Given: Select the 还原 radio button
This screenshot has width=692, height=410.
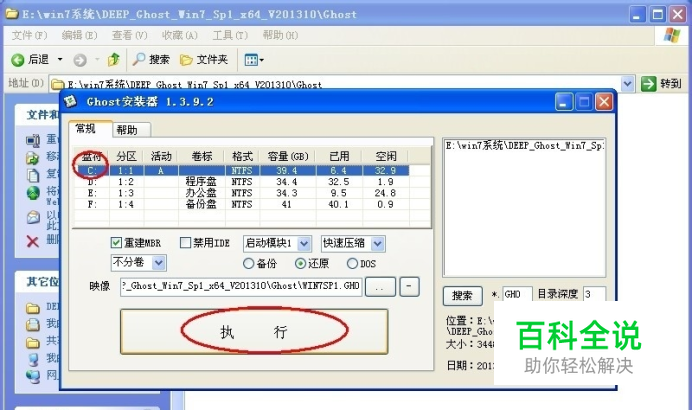Looking at the screenshot, I should [301, 263].
